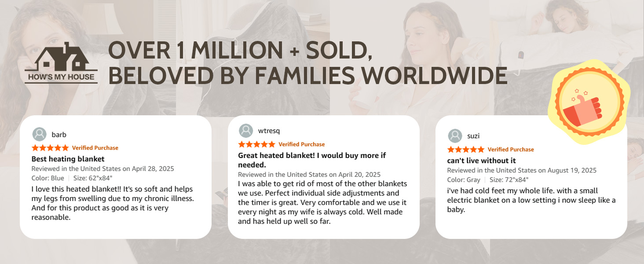Click wtresq's profile avatar icon
Screen dimensions: 644x264
click(246, 131)
